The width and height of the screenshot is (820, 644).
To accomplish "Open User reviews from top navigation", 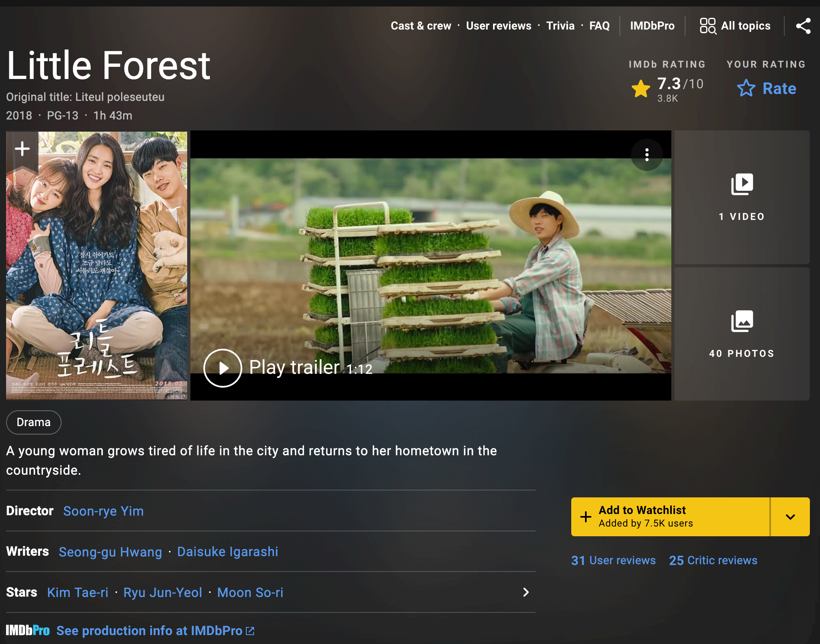I will (498, 26).
